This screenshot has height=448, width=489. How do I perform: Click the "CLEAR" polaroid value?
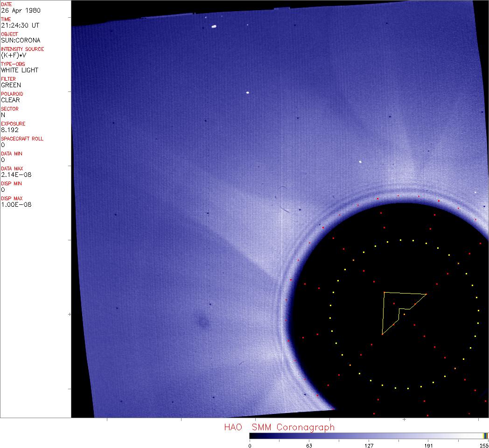[x=10, y=100]
